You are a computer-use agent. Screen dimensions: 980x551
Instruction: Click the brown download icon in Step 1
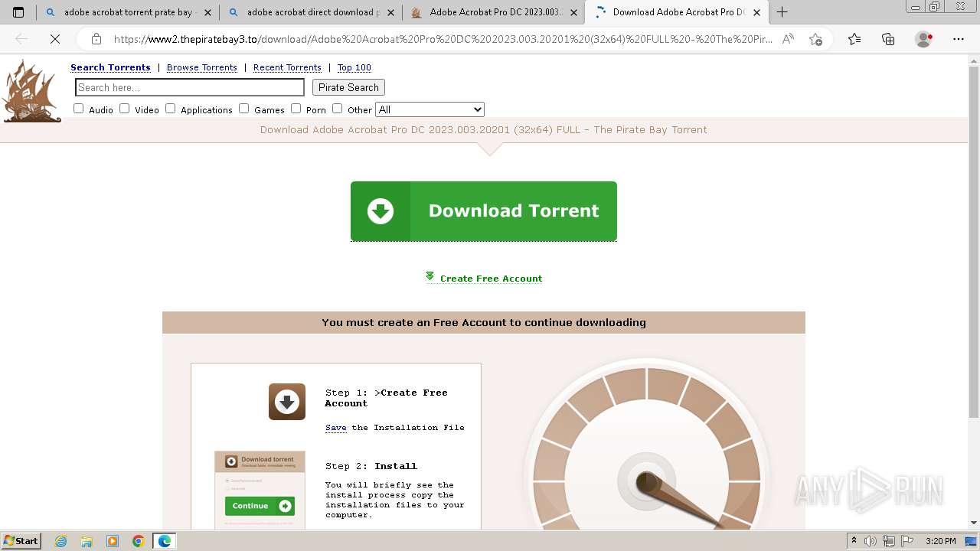pyautogui.click(x=287, y=402)
